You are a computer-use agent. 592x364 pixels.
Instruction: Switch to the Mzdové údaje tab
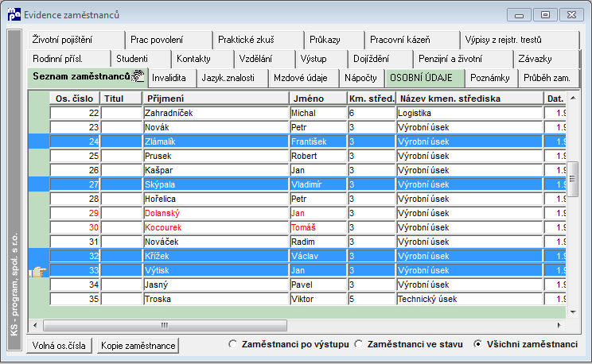click(x=304, y=78)
